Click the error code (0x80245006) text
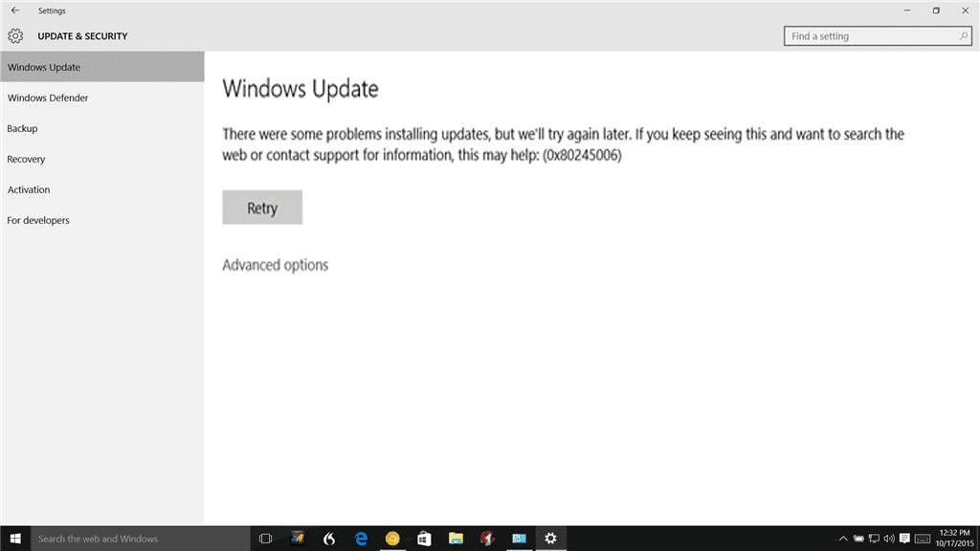980x551 pixels. click(x=582, y=155)
